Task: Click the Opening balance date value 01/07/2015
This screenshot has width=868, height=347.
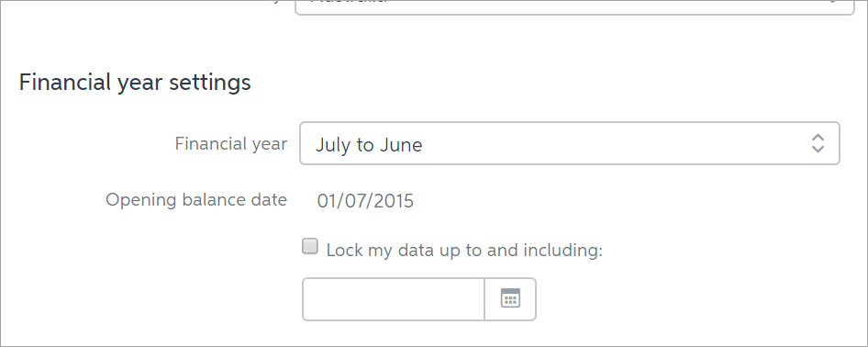Action: coord(365,200)
